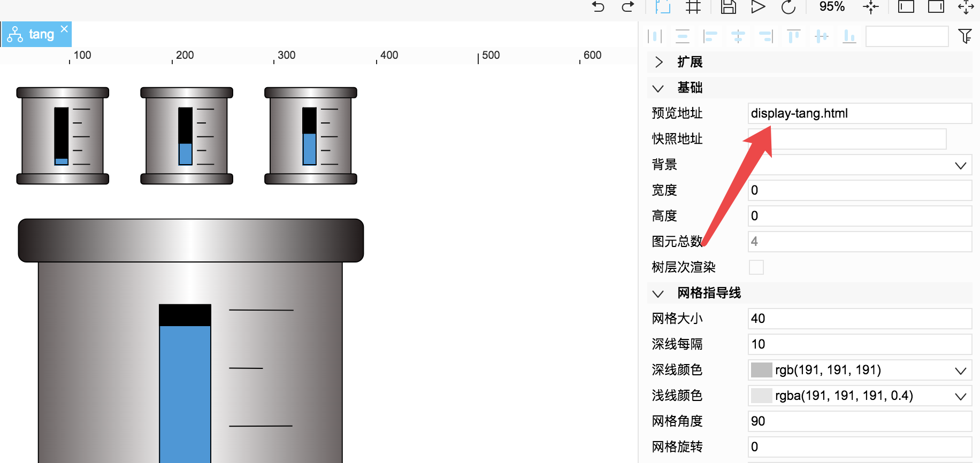The image size is (980, 463).
Task: Edit the 网格角度 field showing 90
Action: (860, 421)
